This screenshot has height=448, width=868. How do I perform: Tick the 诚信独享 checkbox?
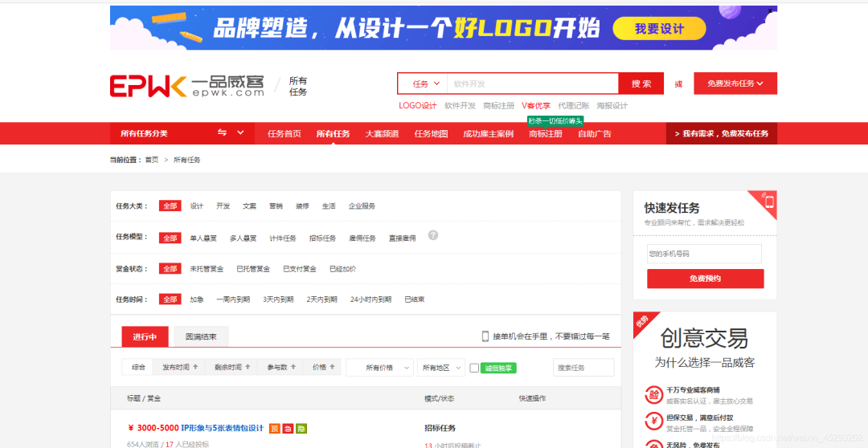474,368
